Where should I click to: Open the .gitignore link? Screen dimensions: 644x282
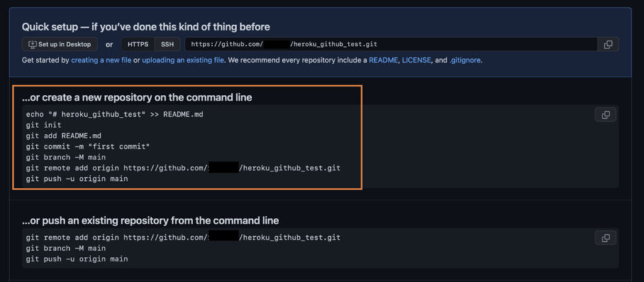point(465,60)
